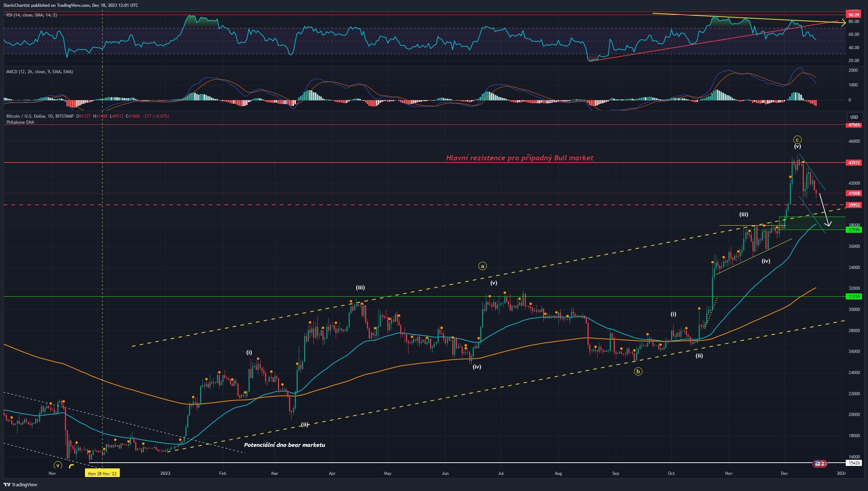The image size is (868, 491).
Task: Open the US flag economic event marker
Action: [x=817, y=463]
